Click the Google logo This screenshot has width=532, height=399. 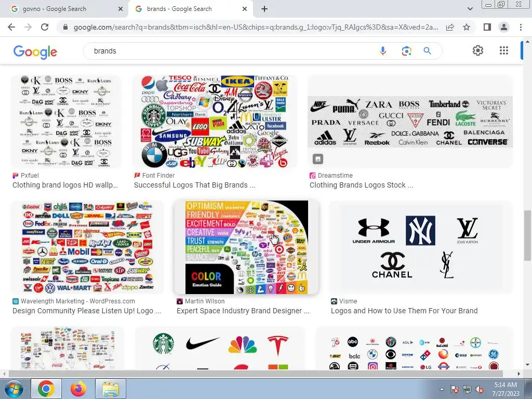[x=35, y=52]
